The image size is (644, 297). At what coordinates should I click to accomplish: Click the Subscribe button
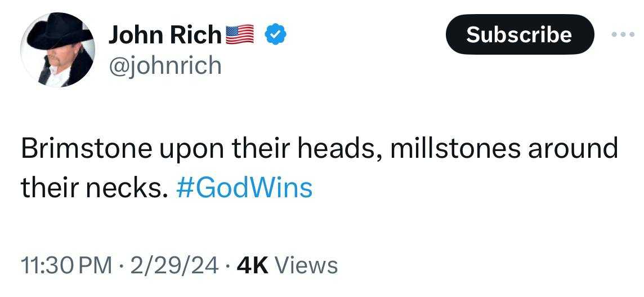(x=520, y=34)
